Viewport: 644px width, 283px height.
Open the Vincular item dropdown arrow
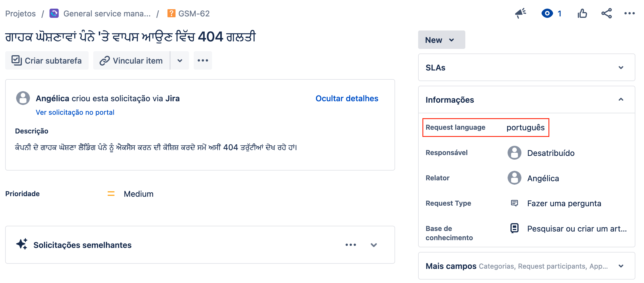180,60
